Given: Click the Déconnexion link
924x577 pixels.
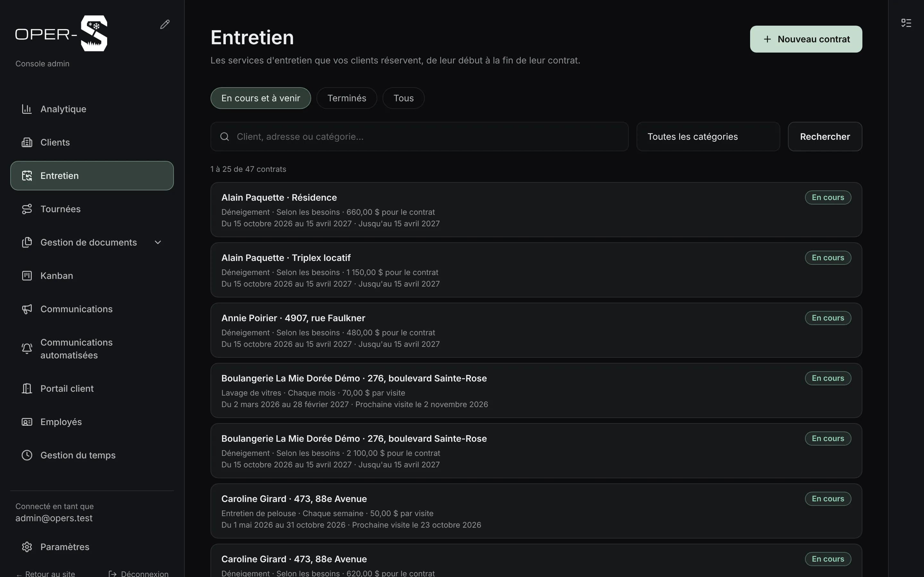Looking at the screenshot, I should pos(139,573).
